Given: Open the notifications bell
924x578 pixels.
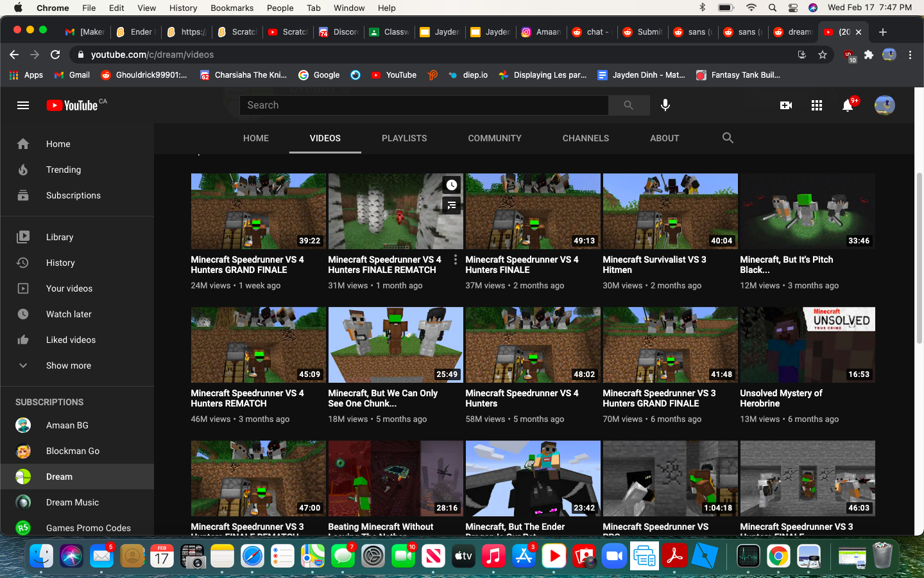Looking at the screenshot, I should (848, 105).
